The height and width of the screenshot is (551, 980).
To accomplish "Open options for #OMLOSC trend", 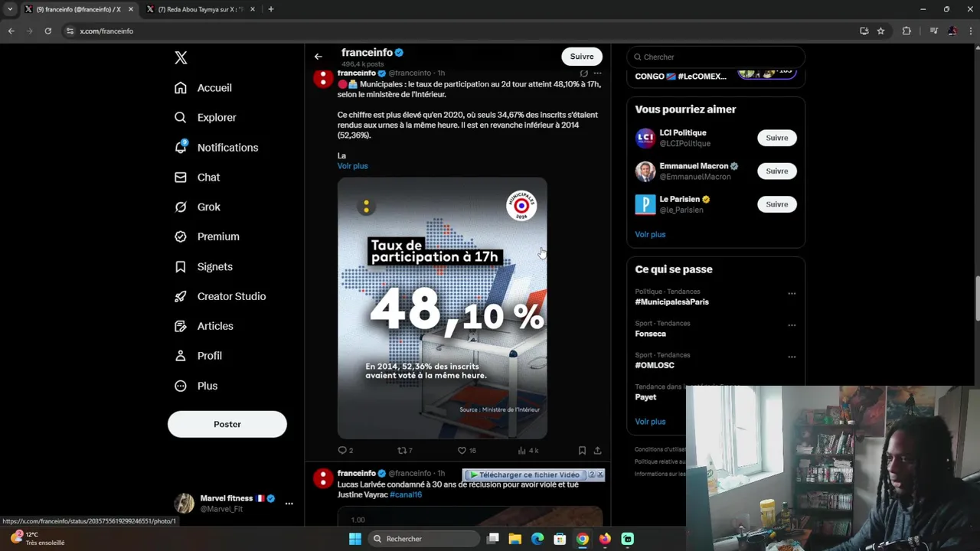I will click(792, 357).
